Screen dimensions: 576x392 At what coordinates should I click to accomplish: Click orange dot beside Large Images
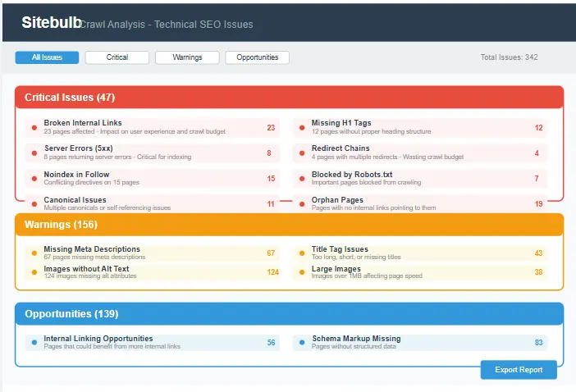tap(302, 272)
